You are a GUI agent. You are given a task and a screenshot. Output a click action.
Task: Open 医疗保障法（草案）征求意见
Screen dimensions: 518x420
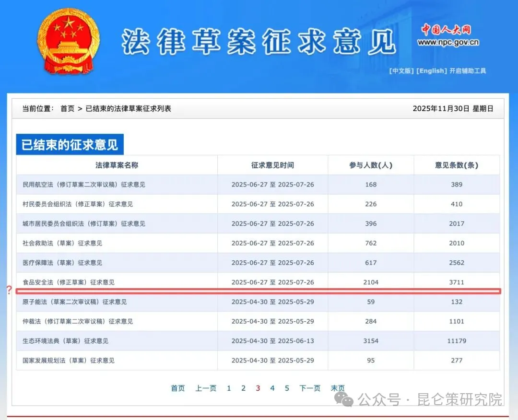(x=62, y=263)
